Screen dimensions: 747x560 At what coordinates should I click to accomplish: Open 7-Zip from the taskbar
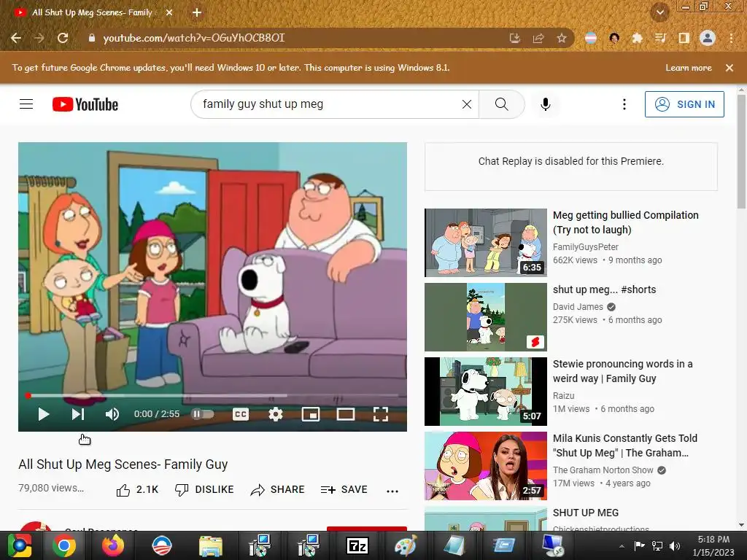click(357, 545)
